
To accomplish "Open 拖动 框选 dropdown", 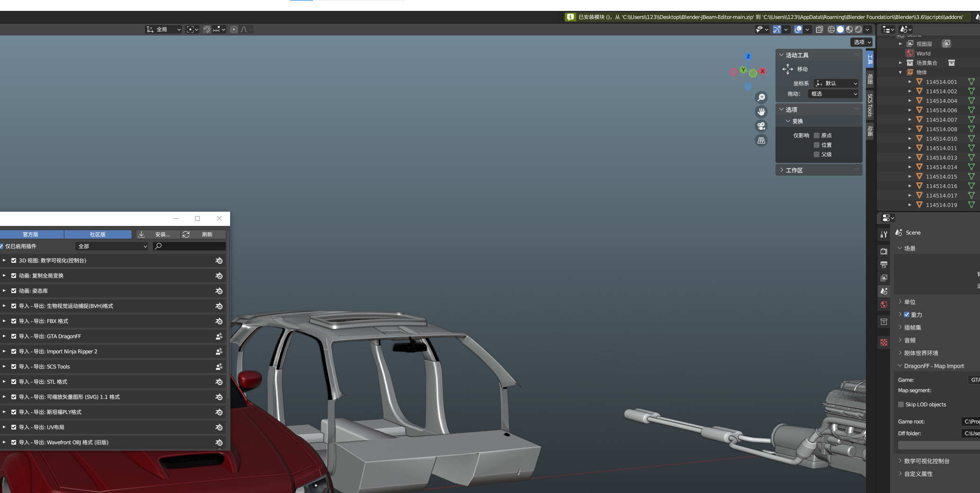I will tap(833, 94).
